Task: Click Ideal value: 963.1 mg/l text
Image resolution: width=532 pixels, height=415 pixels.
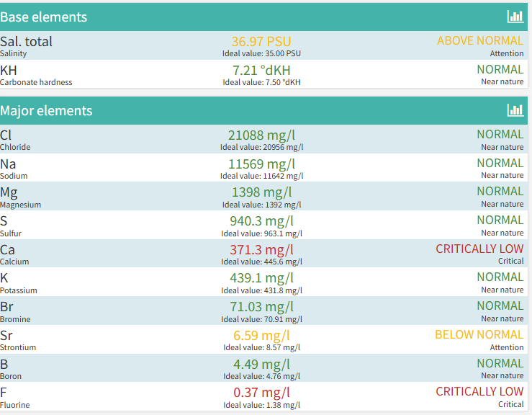Action: (x=261, y=233)
